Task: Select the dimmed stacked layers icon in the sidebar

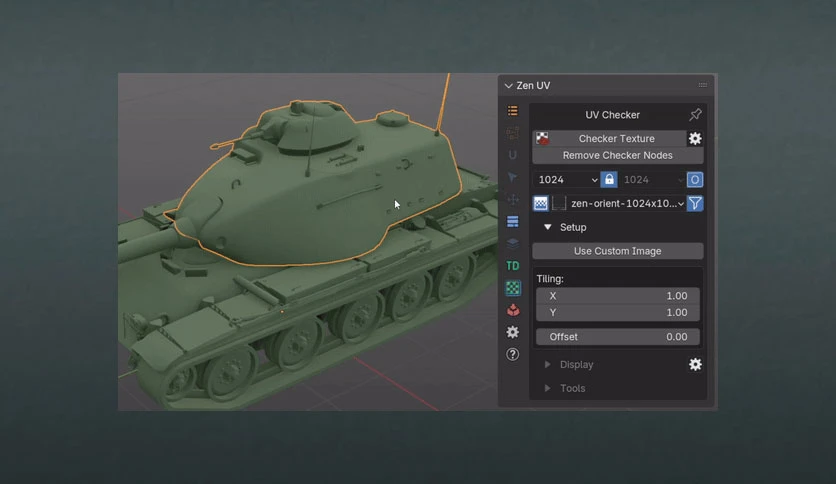Action: pos(512,243)
